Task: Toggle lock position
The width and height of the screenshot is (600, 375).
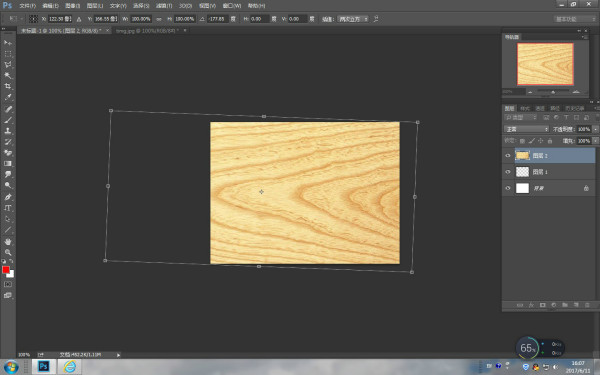Action: 541,141
